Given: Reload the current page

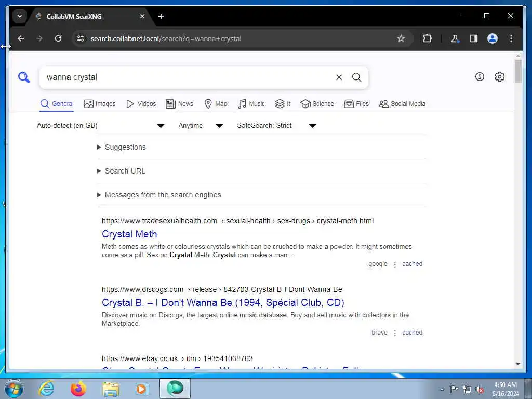Looking at the screenshot, I should click(x=58, y=38).
